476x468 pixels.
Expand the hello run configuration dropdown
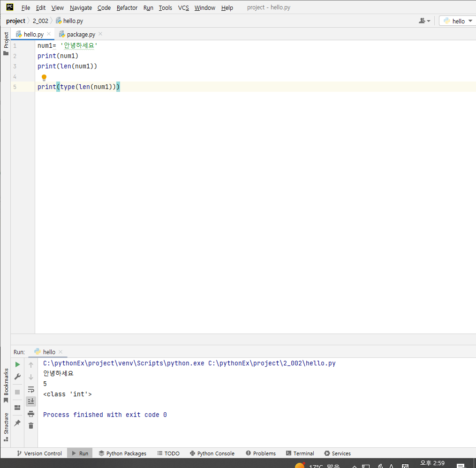tap(458, 21)
